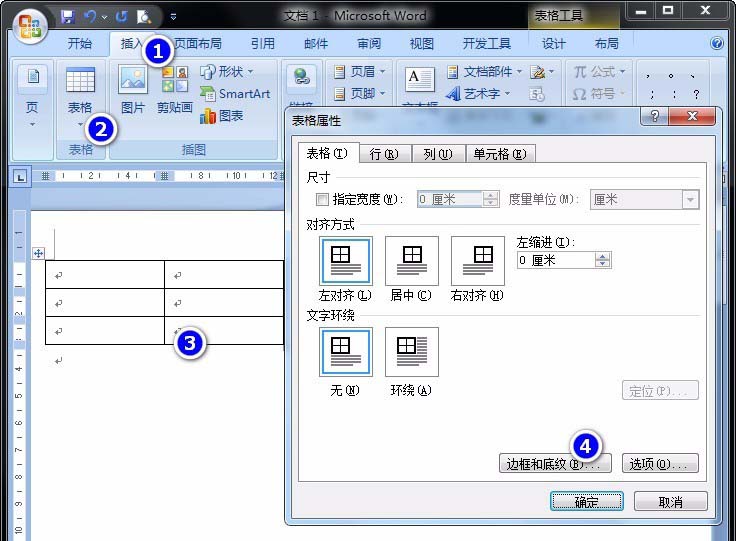Adjust the 指定宽度 spinner arrows
This screenshot has height=541, width=736.
tap(491, 199)
